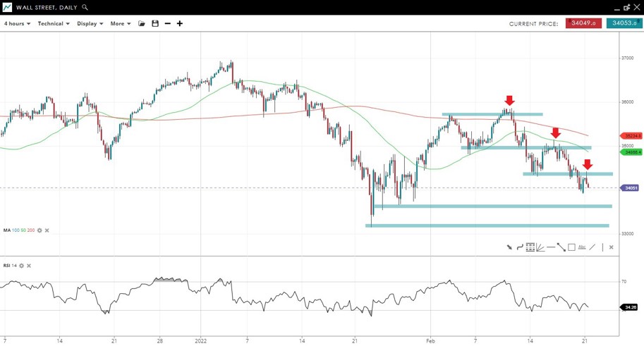The height and width of the screenshot is (346, 644).
Task: Remove the RSI 14 indicator
Action: pyautogui.click(x=29, y=266)
